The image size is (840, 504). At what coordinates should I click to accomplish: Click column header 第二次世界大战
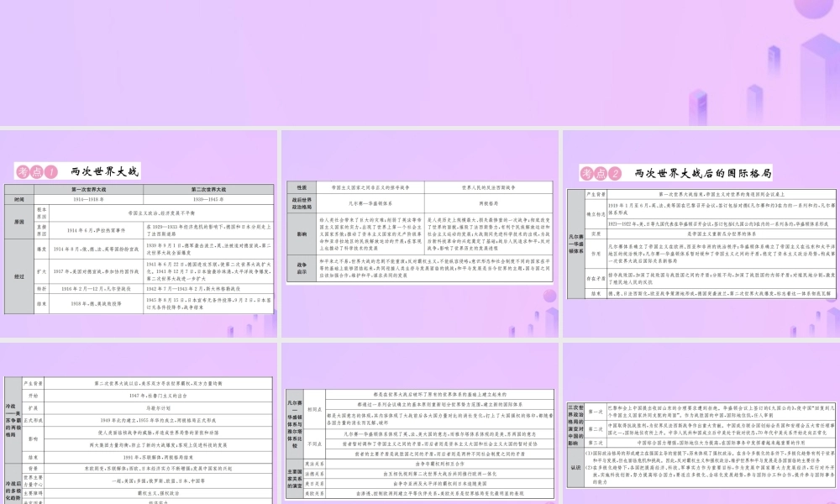(x=208, y=190)
